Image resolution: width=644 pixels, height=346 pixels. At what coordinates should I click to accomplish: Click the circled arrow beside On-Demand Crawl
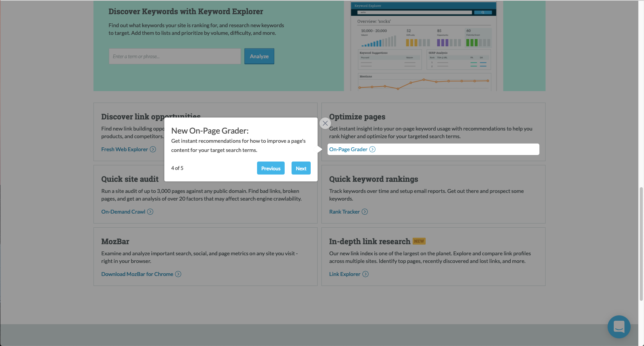point(150,212)
